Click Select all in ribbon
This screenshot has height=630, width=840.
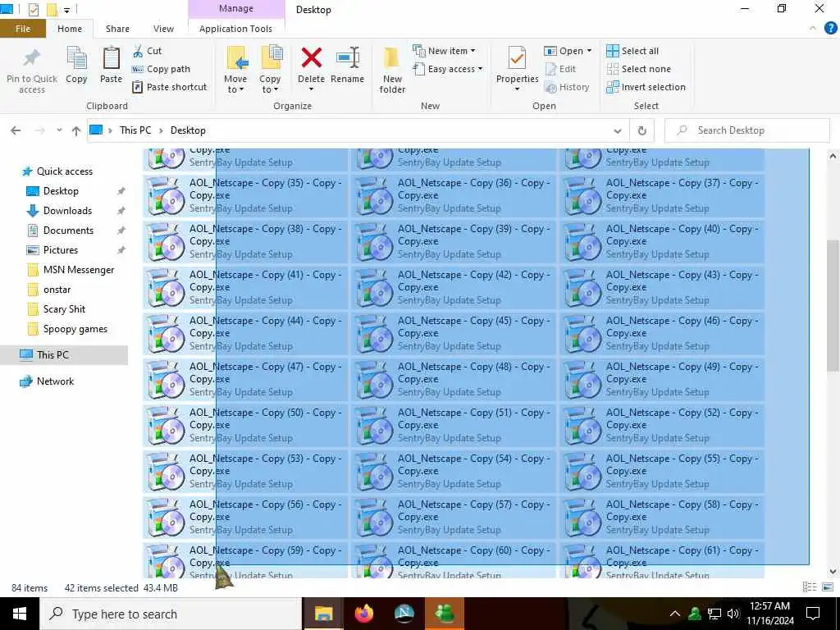pyautogui.click(x=632, y=51)
